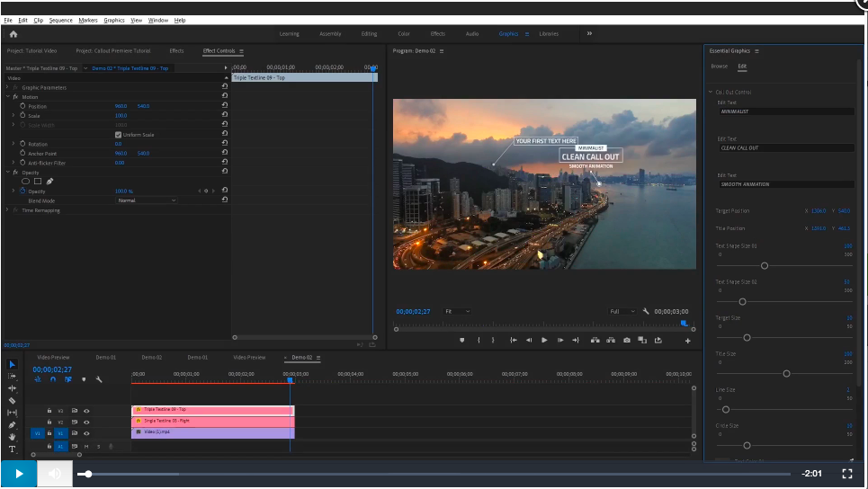Click the Export Frame camera icon
The image size is (868, 489).
626,340
